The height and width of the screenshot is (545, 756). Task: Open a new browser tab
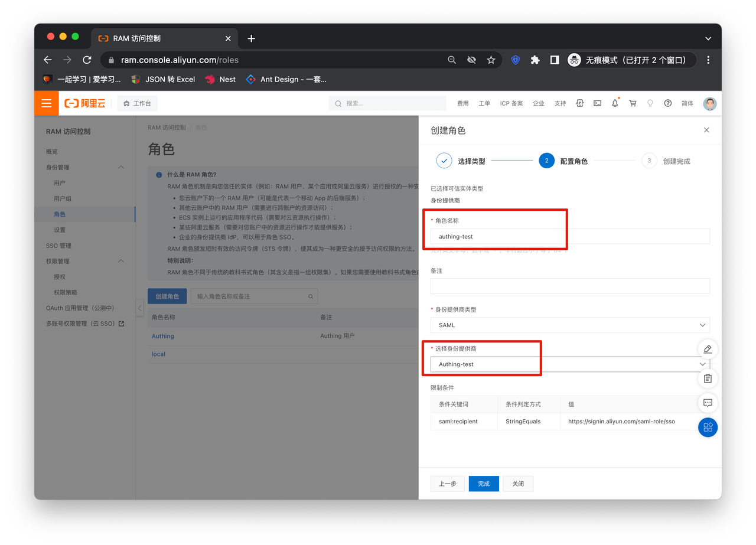click(x=251, y=38)
